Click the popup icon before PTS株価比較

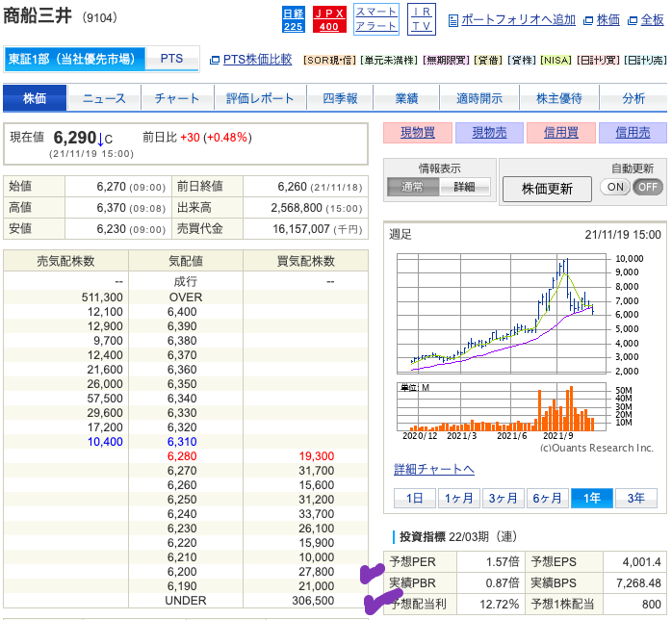[215, 60]
